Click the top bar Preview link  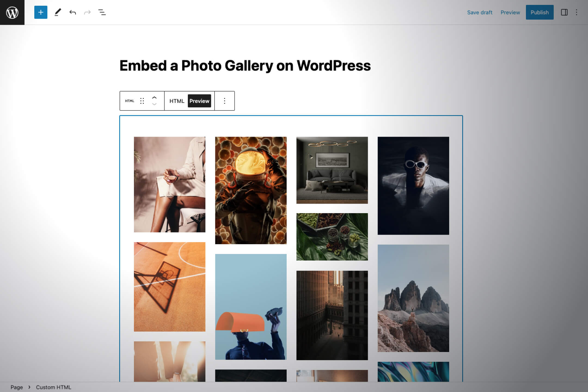[x=510, y=13]
